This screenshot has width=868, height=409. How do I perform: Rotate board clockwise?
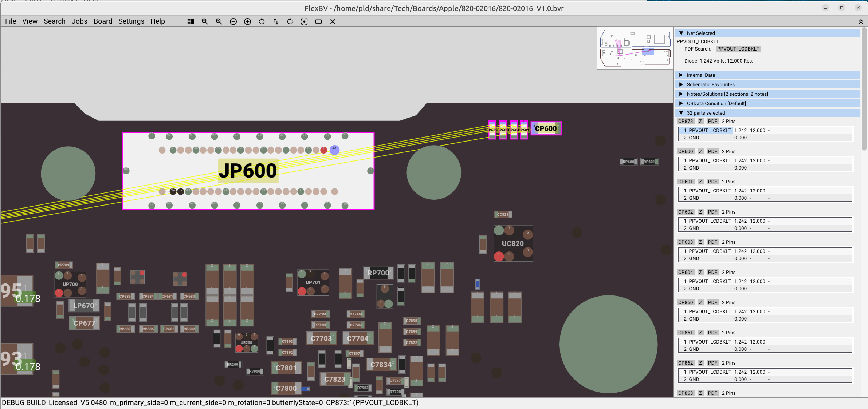[290, 22]
